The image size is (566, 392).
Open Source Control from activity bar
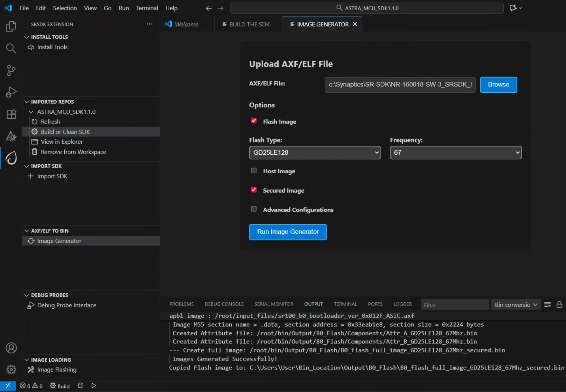(x=11, y=70)
